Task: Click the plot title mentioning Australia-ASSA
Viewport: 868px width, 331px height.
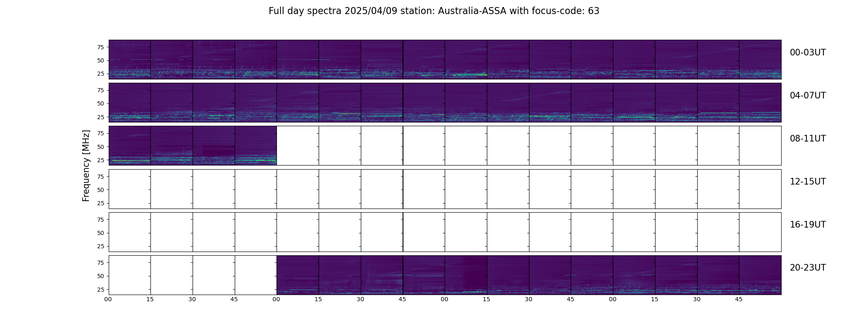Action: pos(434,11)
